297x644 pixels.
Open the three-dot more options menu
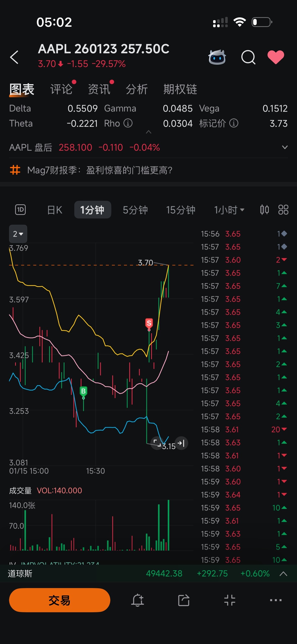[x=276, y=600]
